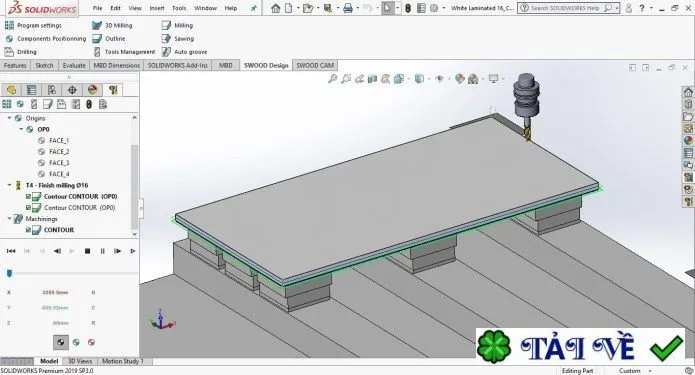This screenshot has width=695, height=375.
Task: Switch to the SWOOD Design tab
Action: pyautogui.click(x=266, y=65)
